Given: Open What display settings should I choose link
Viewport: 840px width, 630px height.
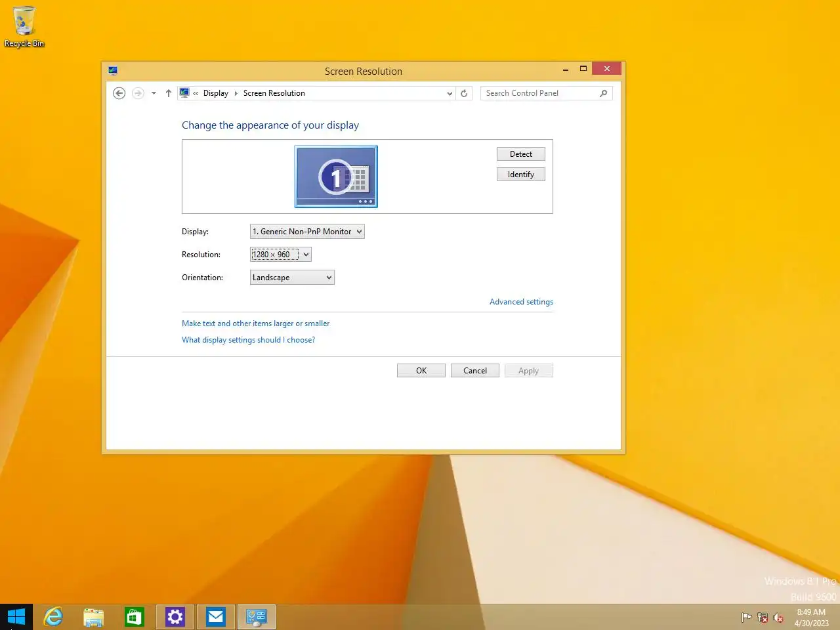Looking at the screenshot, I should click(248, 340).
